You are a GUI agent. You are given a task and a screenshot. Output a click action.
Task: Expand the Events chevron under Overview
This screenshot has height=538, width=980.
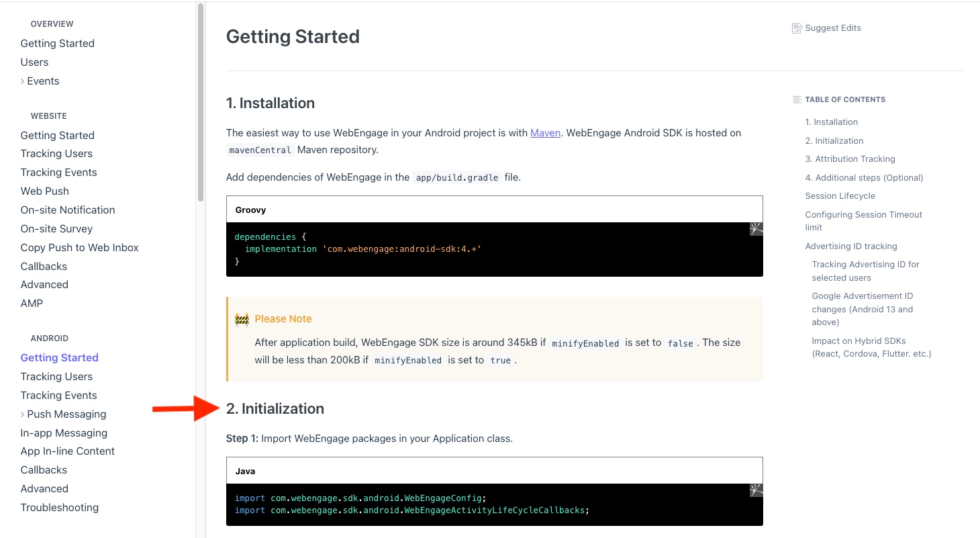(x=23, y=81)
